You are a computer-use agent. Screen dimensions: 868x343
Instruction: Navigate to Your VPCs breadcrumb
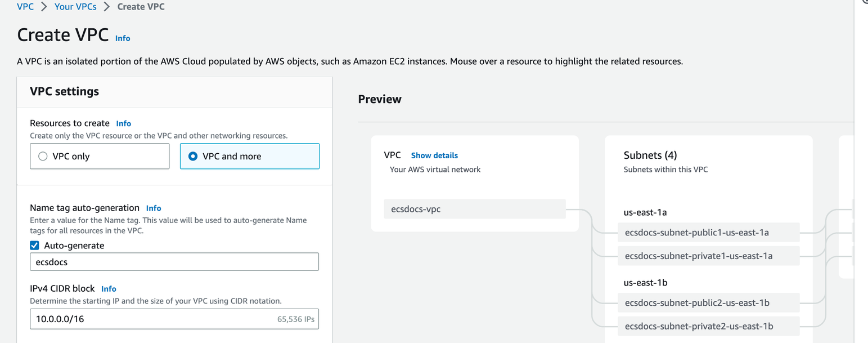click(75, 6)
